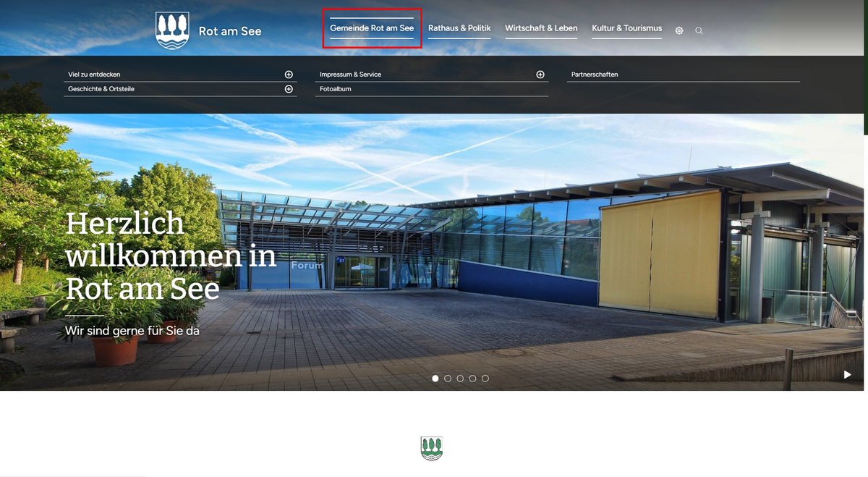Go to the fourth slide dot
The height and width of the screenshot is (477, 868).
click(x=472, y=379)
